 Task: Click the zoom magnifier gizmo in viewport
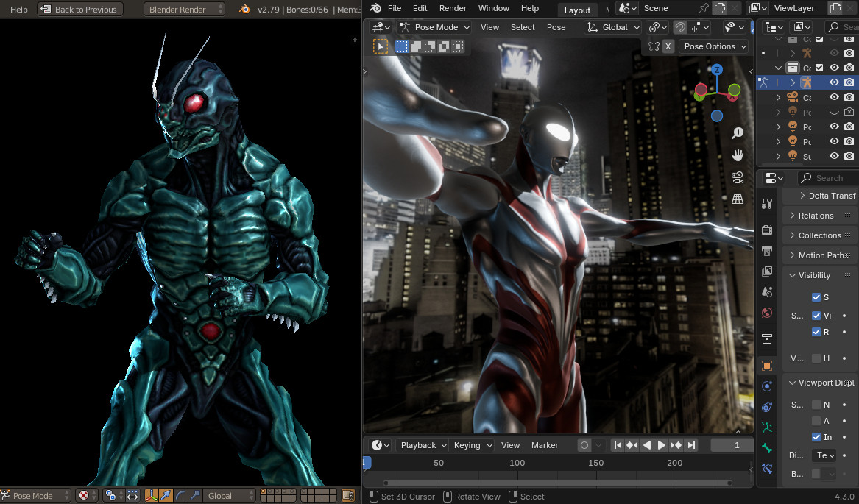coord(738,133)
